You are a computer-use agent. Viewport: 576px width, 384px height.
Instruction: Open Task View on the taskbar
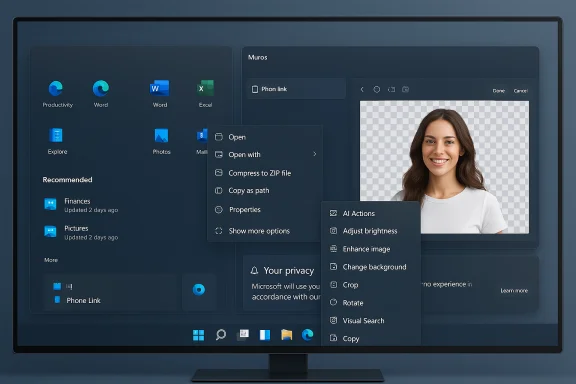coord(243,334)
